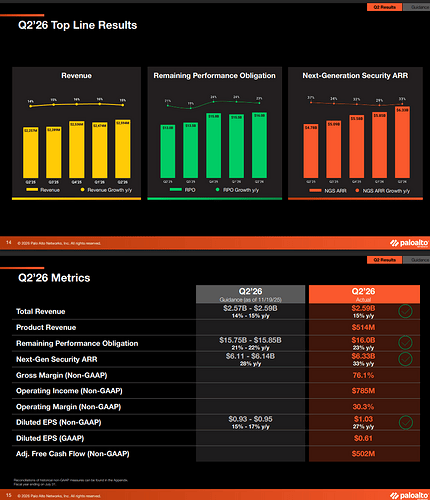Click the $6.11 - $6.14B guidance value
The height and width of the screenshot is (500, 430).
click(250, 356)
